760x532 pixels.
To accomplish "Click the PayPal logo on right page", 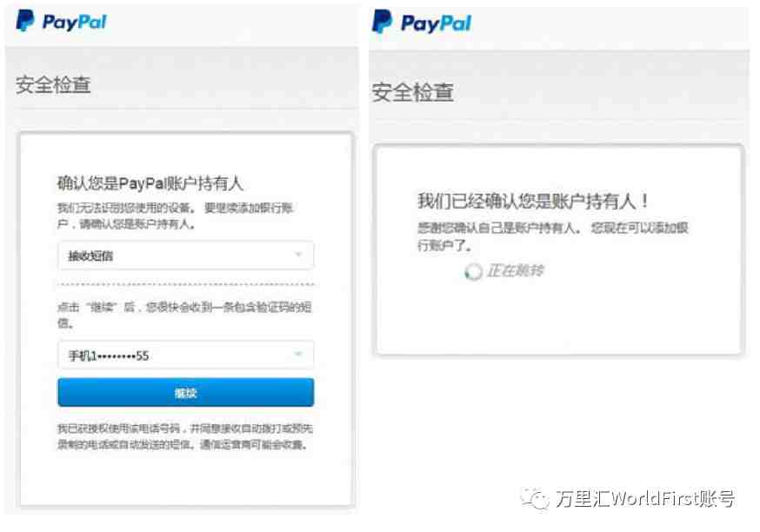I will coord(422,23).
